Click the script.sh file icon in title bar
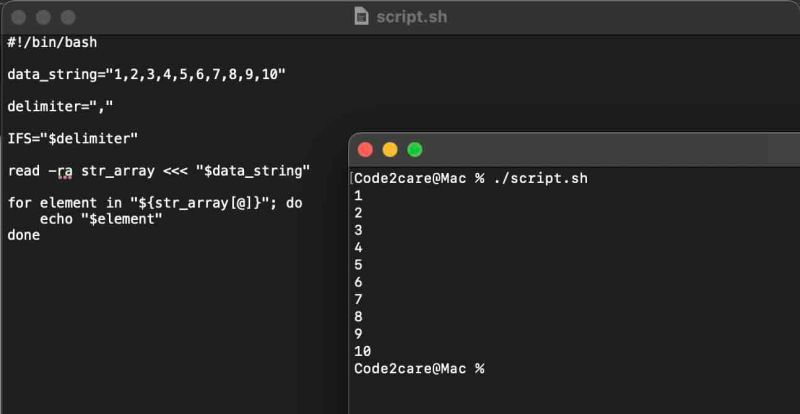 click(x=361, y=16)
